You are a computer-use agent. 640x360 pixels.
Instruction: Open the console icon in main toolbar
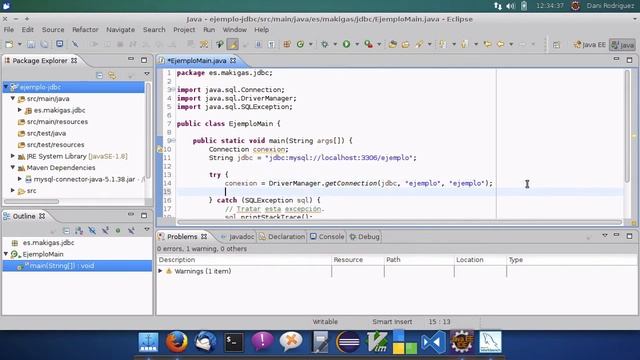point(60,44)
